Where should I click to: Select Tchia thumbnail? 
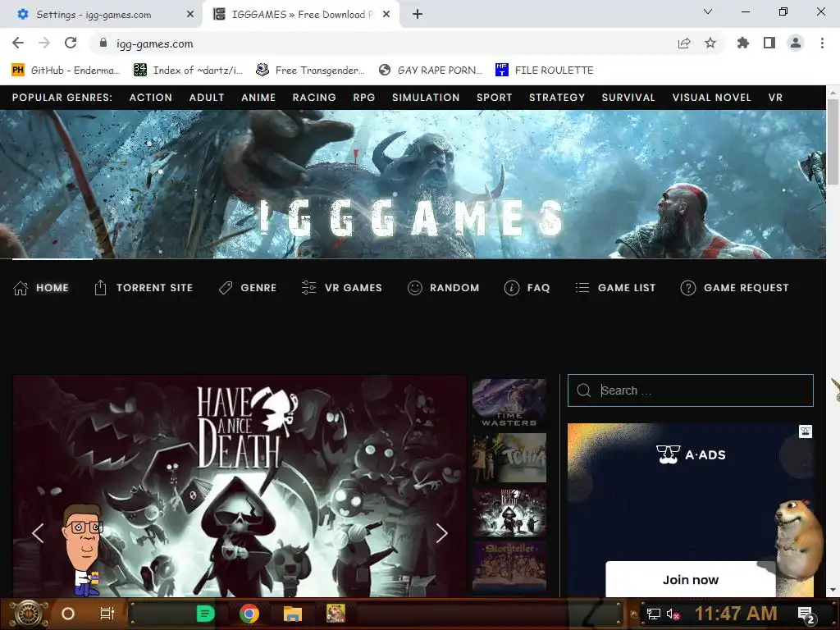click(x=509, y=458)
